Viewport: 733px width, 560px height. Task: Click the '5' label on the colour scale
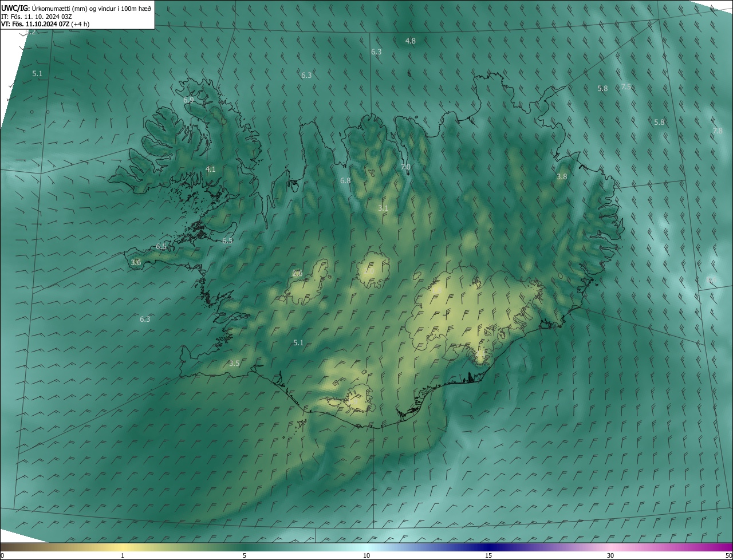click(245, 555)
